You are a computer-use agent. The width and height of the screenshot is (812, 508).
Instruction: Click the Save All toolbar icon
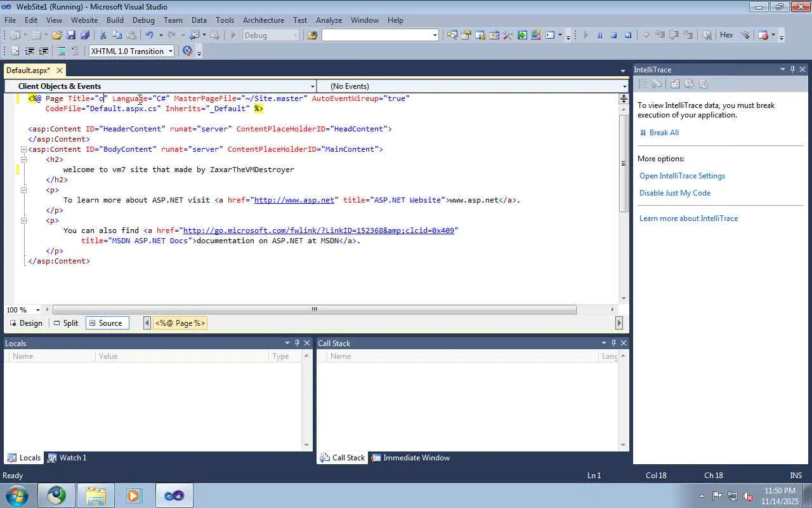[x=84, y=36]
